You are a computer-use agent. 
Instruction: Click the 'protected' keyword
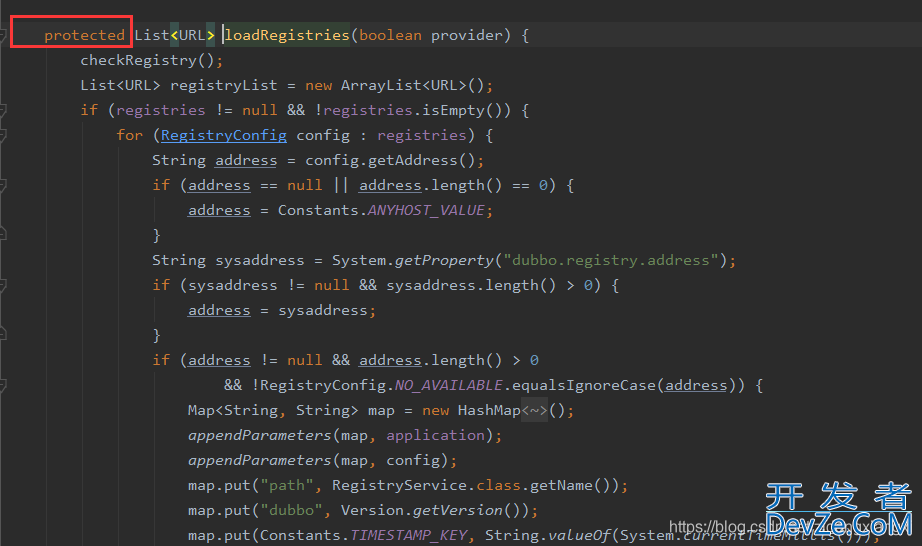(x=84, y=35)
